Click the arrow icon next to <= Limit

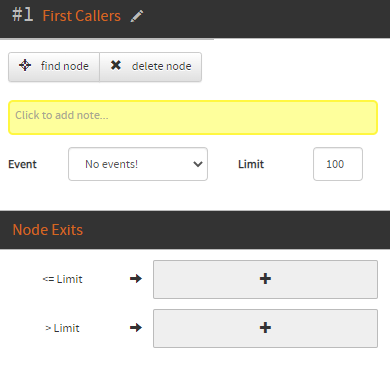136,279
